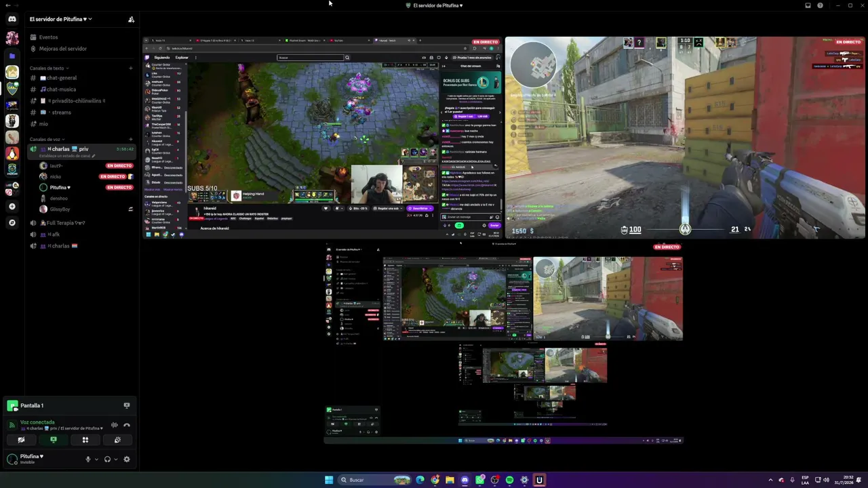This screenshot has width=868, height=488.
Task: Open the ESP LAA language switcher
Action: tap(805, 480)
